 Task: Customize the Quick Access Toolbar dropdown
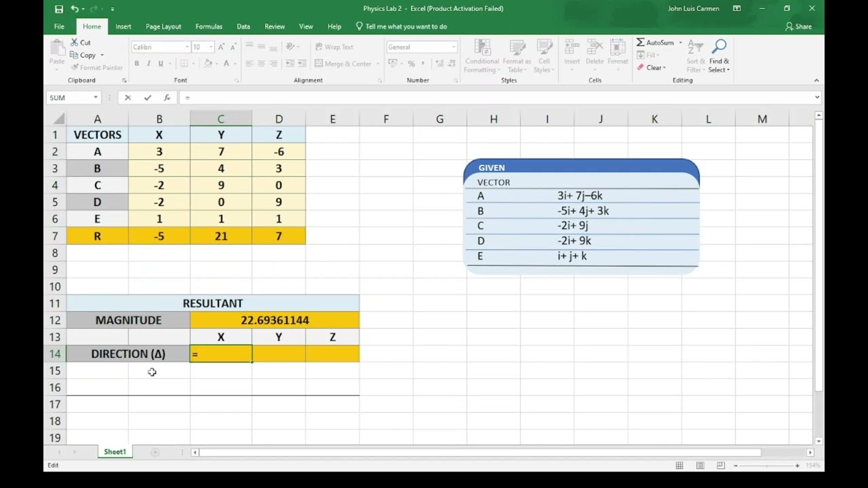[113, 9]
